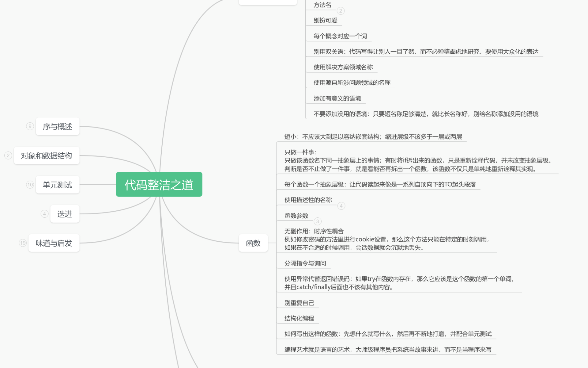Select the 每个概念对应一个词 node
The image size is (588, 368).
click(340, 36)
